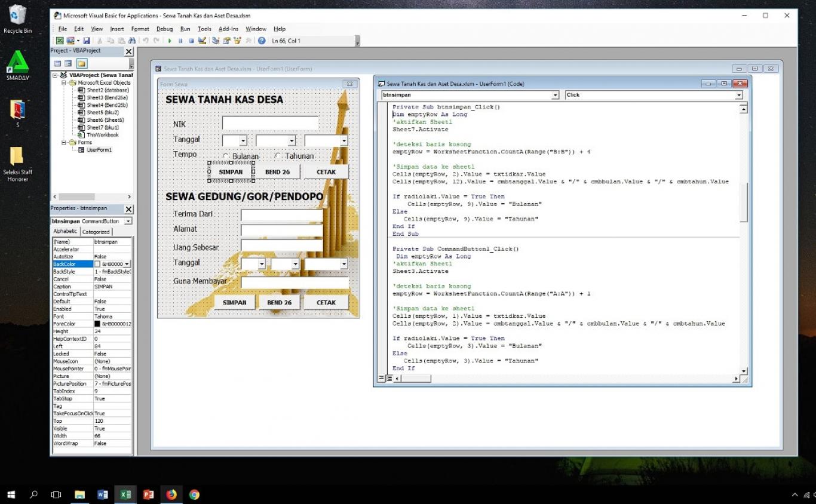This screenshot has height=504, width=816.
Task: Expand the BackColor property dropdown arrow
Action: pos(127,264)
